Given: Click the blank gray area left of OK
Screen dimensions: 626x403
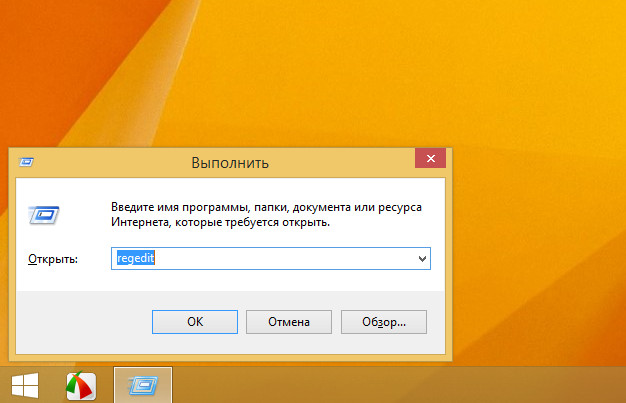Looking at the screenshot, I should [x=80, y=322].
